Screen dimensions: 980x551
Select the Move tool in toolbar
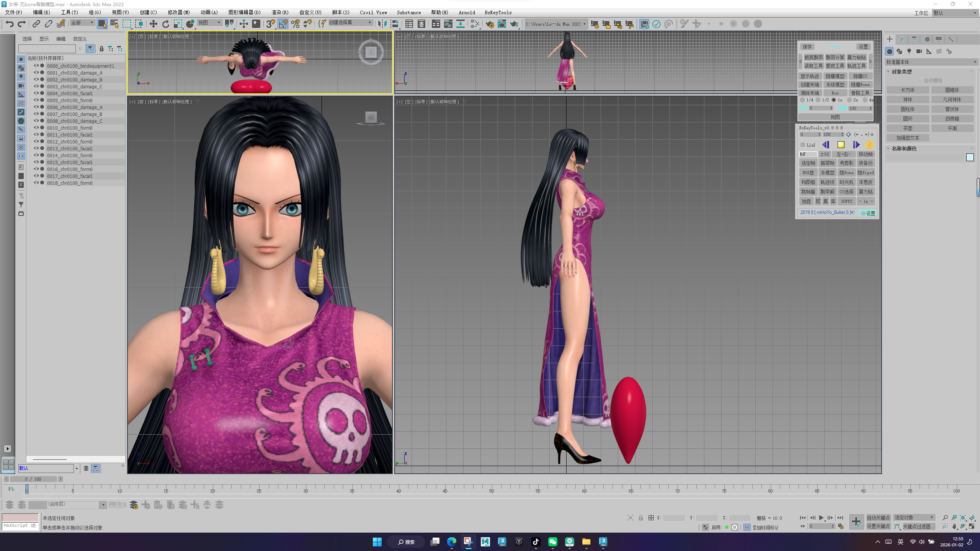(153, 24)
